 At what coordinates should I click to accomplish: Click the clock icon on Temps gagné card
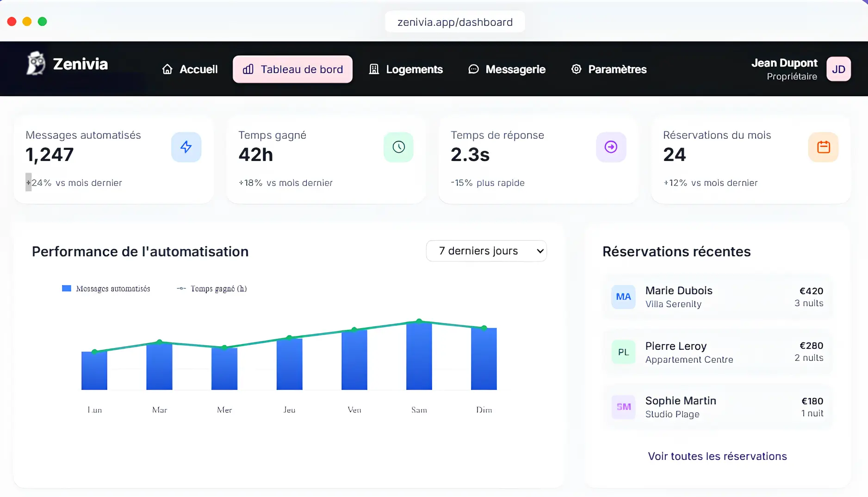[x=398, y=147]
